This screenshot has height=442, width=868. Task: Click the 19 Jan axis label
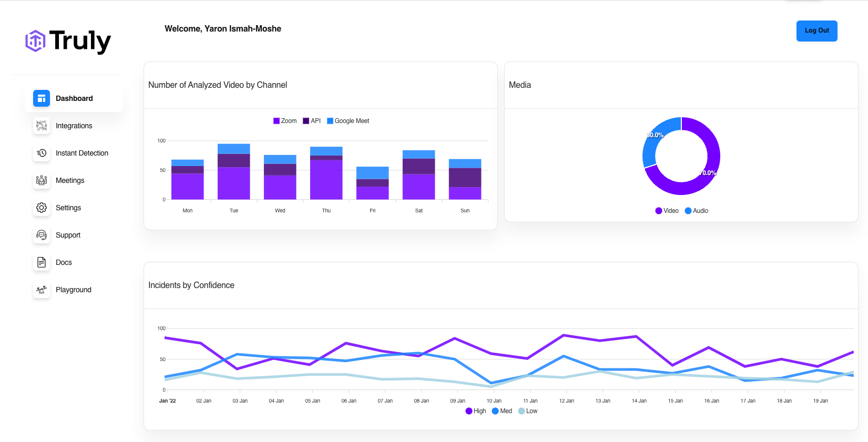(821, 401)
